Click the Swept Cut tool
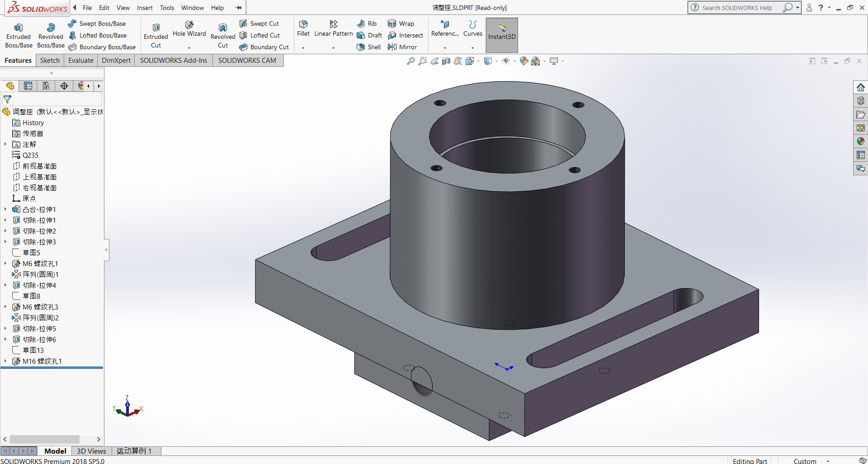 click(x=259, y=23)
